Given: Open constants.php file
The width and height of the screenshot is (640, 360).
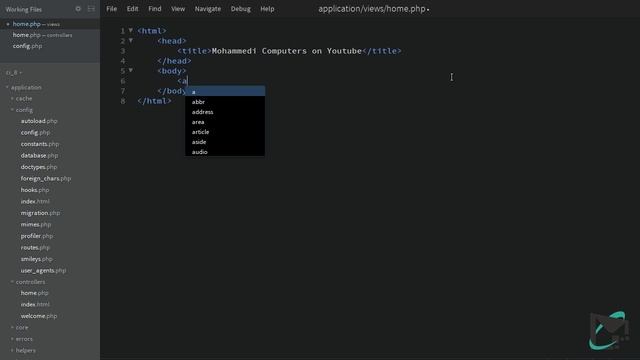Looking at the screenshot, I should click(40, 144).
